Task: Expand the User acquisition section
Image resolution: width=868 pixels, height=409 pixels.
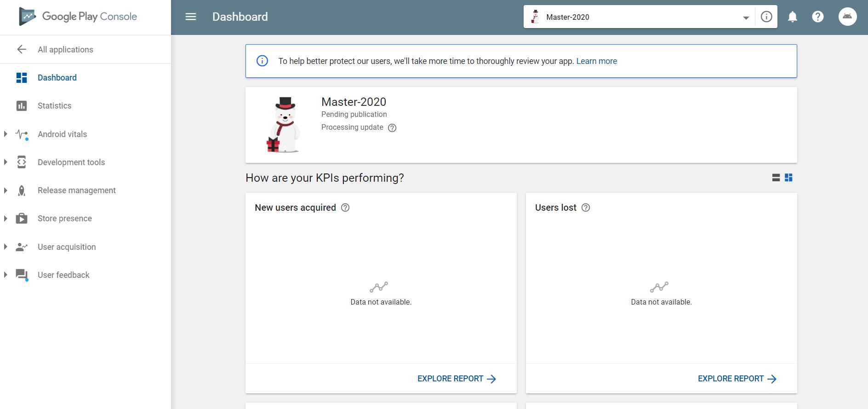Action: coord(6,247)
